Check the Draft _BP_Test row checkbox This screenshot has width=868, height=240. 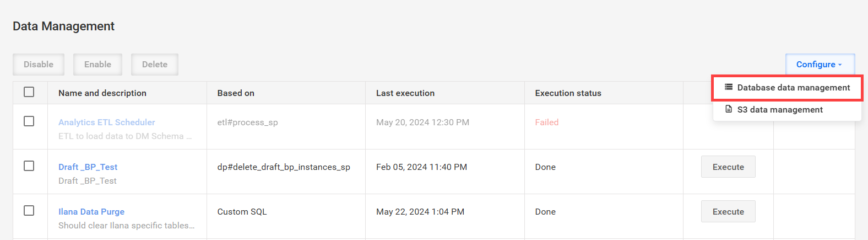point(29,166)
